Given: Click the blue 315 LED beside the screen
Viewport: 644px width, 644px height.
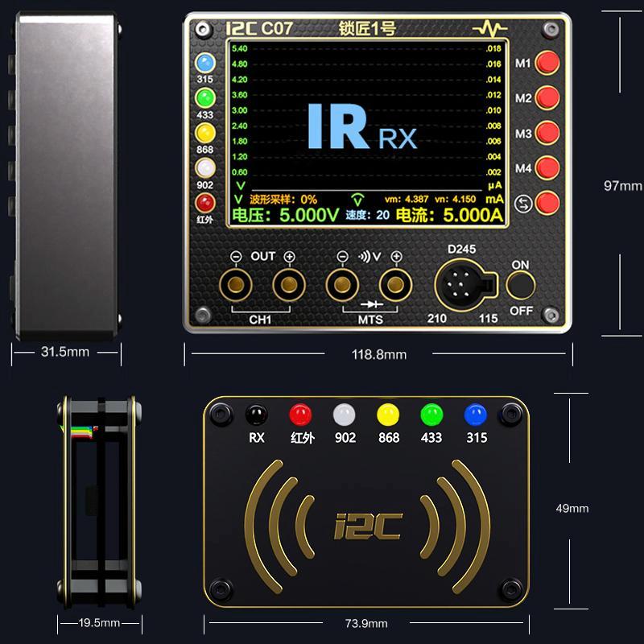Looking at the screenshot, I should click(x=205, y=64).
